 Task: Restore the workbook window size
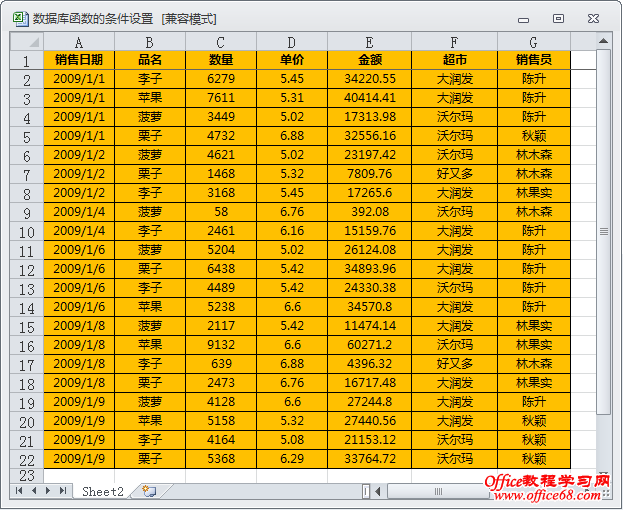coord(558,19)
